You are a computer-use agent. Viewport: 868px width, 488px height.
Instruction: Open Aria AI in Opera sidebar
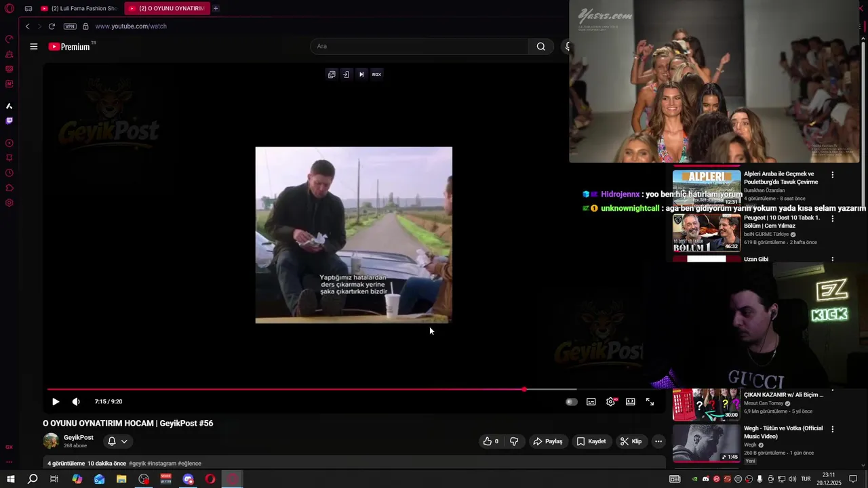coord(9,106)
